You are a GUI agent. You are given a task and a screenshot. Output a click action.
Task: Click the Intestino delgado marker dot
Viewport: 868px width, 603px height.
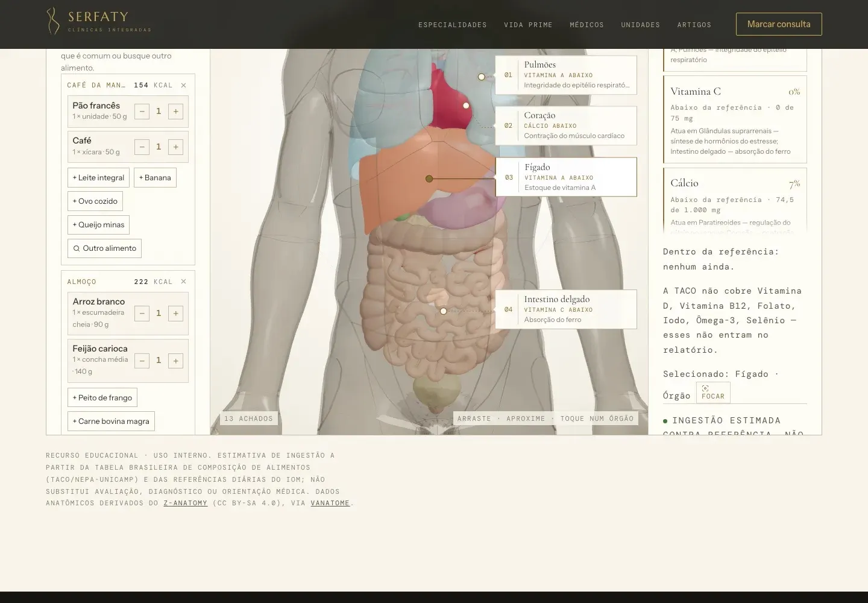443,311
